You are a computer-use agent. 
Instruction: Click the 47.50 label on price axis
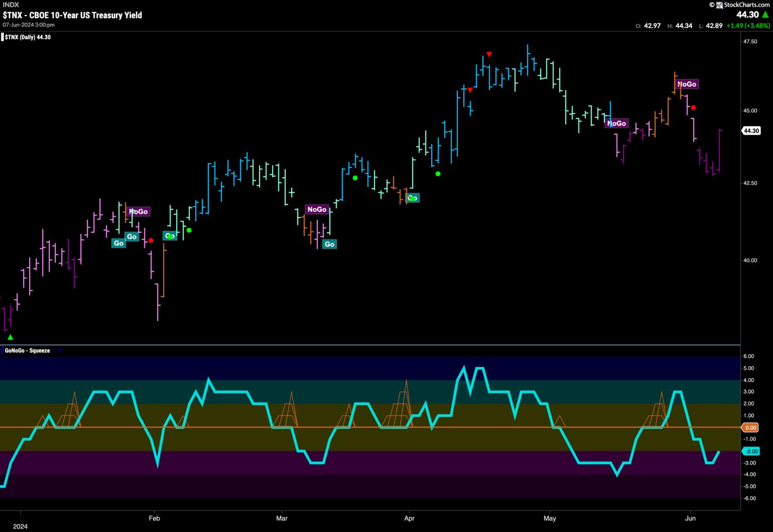pyautogui.click(x=750, y=41)
